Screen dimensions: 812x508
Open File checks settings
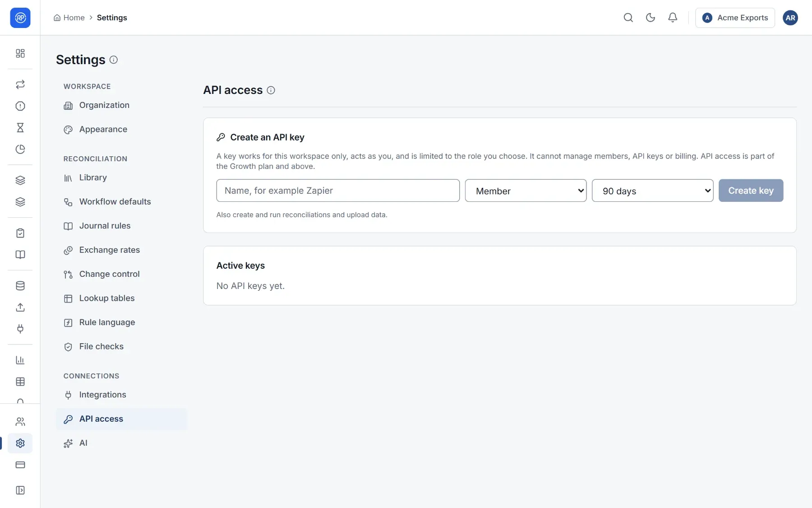(x=121, y=347)
